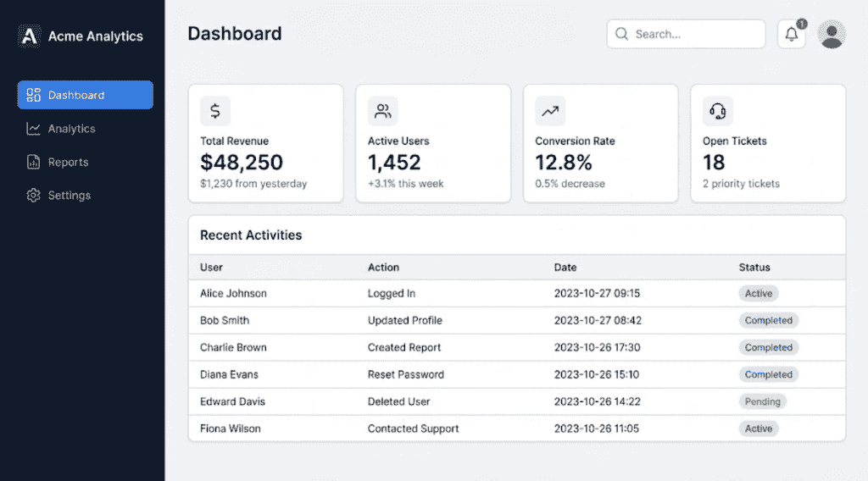Click Charlie Brown's Completed status badge

768,348
